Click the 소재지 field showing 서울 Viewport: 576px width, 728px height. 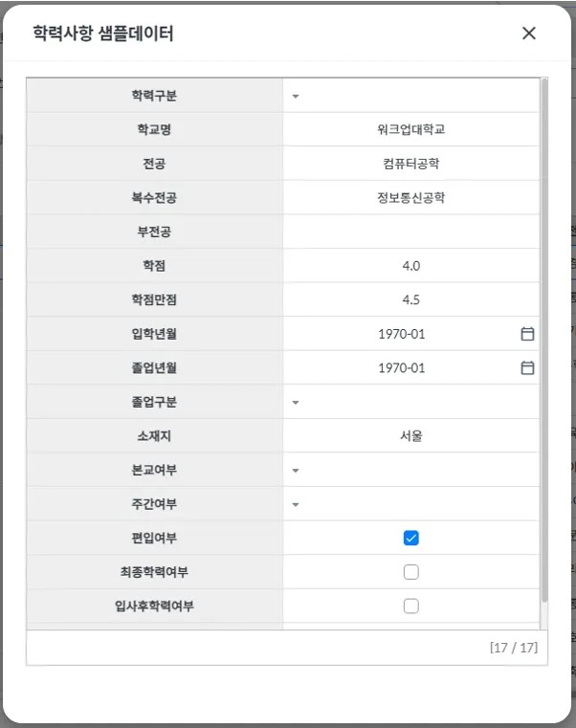click(410, 436)
